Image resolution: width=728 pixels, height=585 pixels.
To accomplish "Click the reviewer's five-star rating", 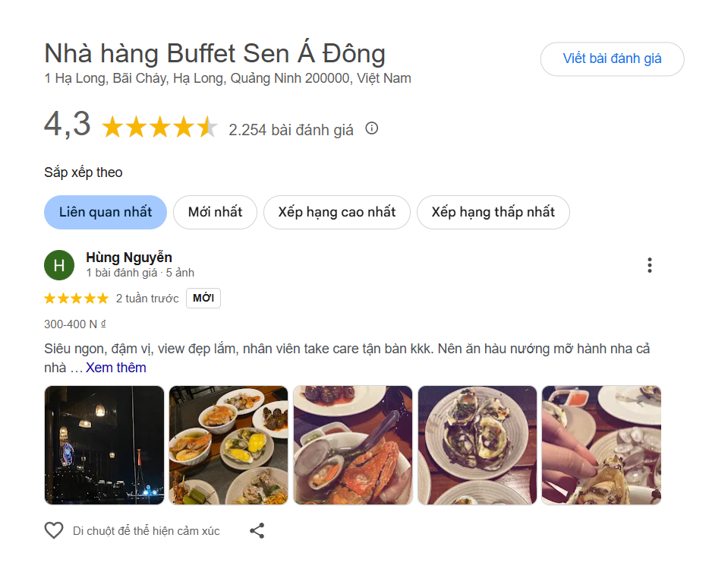I will pyautogui.click(x=76, y=299).
